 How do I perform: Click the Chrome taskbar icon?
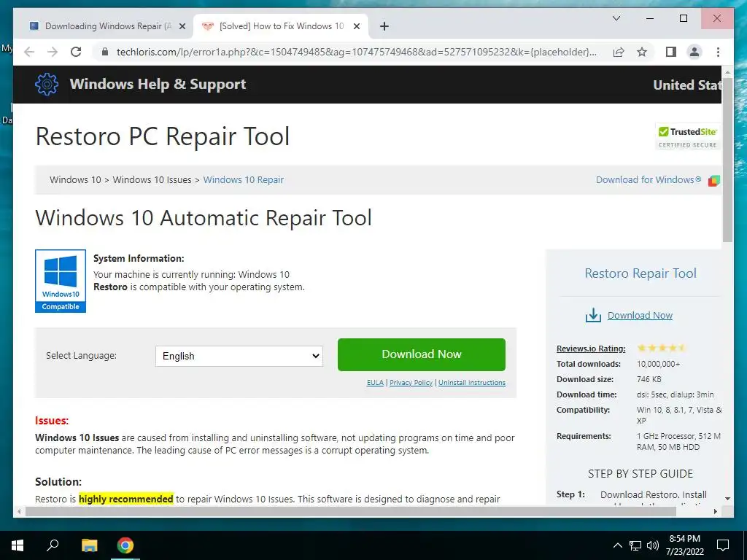click(x=125, y=545)
